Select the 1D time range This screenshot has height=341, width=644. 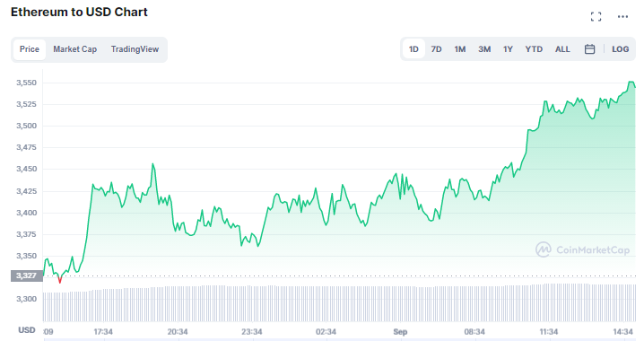coord(413,49)
